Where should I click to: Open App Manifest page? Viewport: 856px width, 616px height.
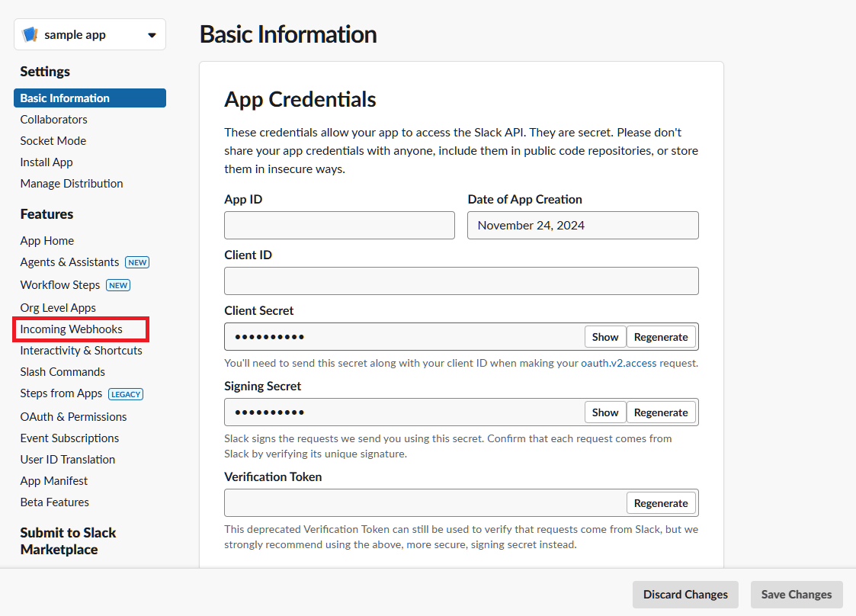coord(53,480)
